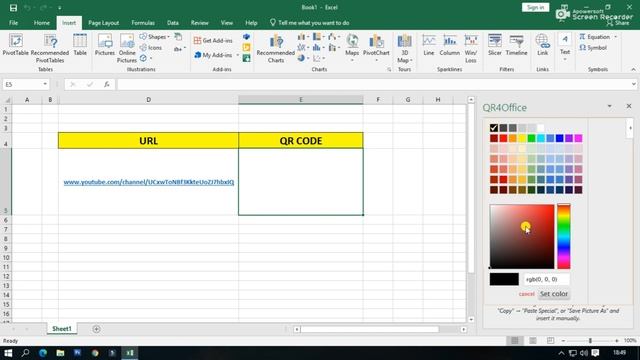This screenshot has width=640, height=360.
Task: Add a new sheet with plus button
Action: pos(96,329)
